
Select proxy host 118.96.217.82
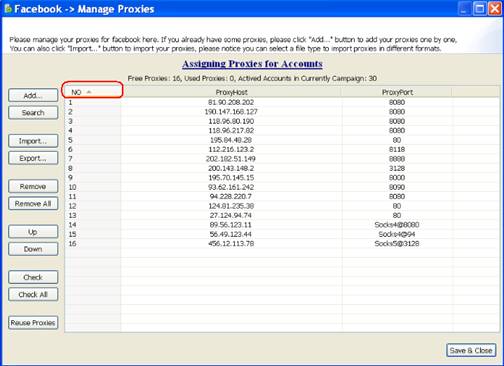tap(231, 130)
